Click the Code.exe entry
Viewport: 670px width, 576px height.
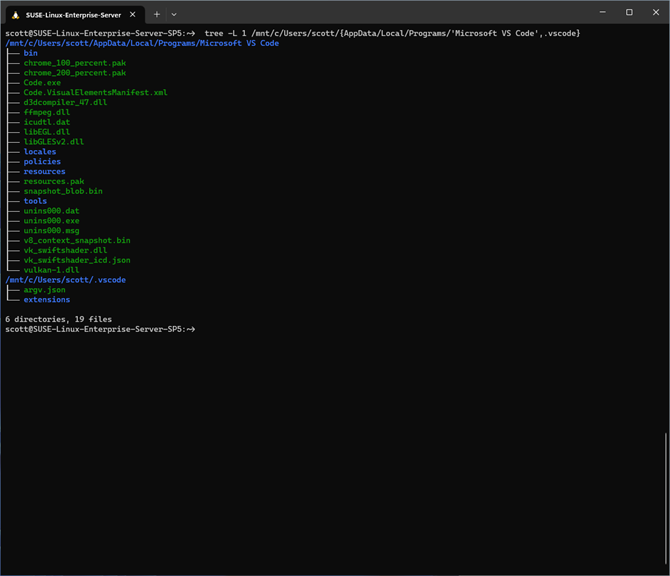coord(42,82)
